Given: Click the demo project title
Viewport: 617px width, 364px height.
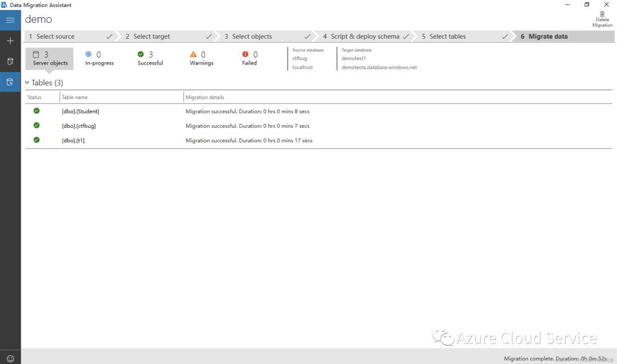Looking at the screenshot, I should [39, 19].
